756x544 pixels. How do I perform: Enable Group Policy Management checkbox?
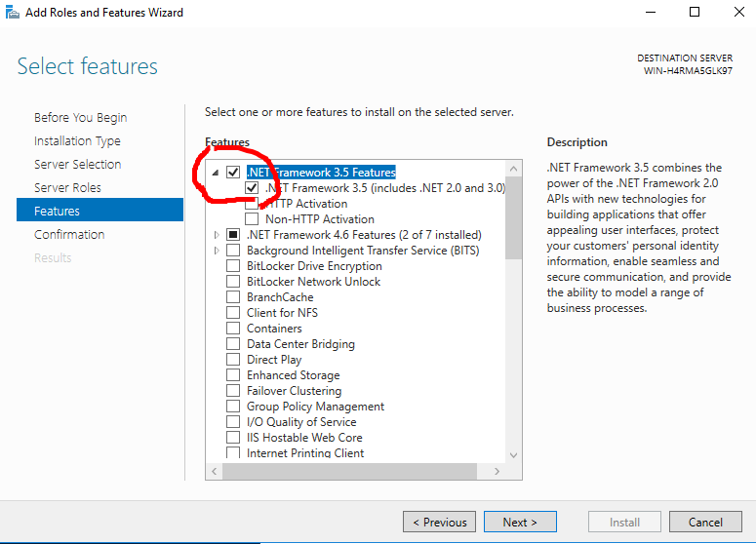tap(233, 407)
